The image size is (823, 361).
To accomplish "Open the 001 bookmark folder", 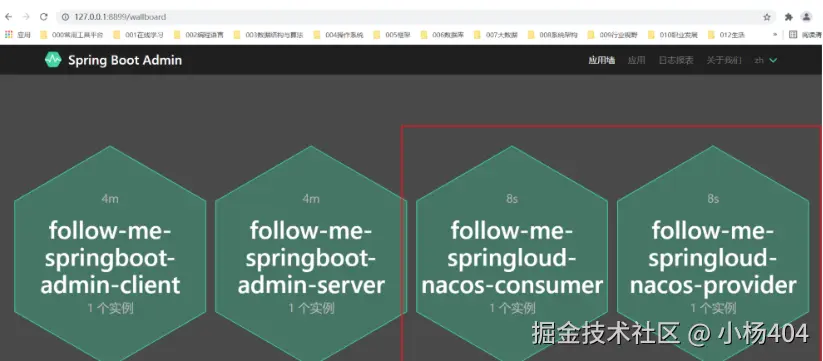I will (138, 35).
